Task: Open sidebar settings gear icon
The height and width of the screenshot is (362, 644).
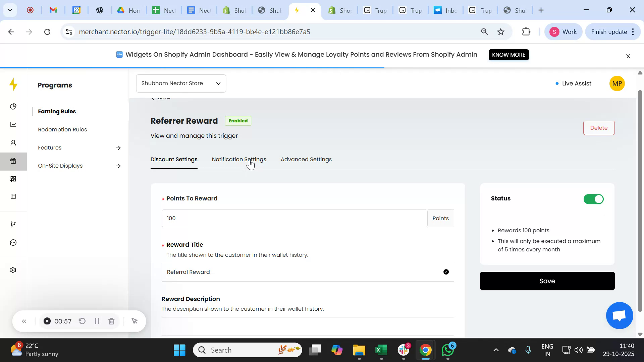Action: [x=13, y=270]
